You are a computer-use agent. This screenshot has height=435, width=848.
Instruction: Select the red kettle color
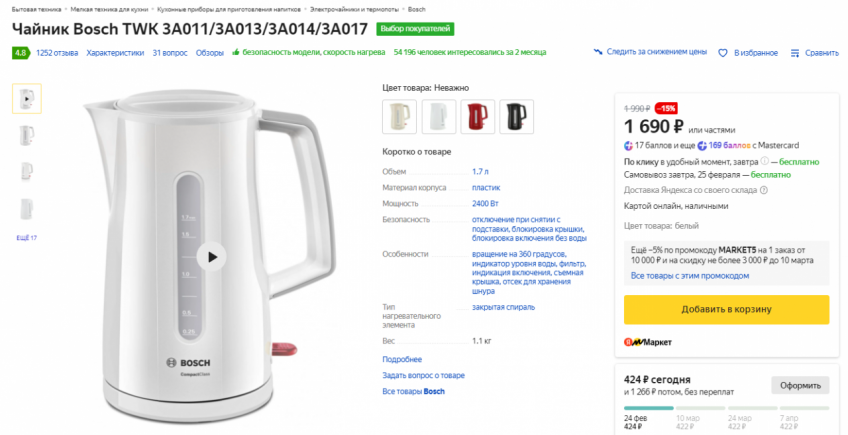(x=478, y=117)
